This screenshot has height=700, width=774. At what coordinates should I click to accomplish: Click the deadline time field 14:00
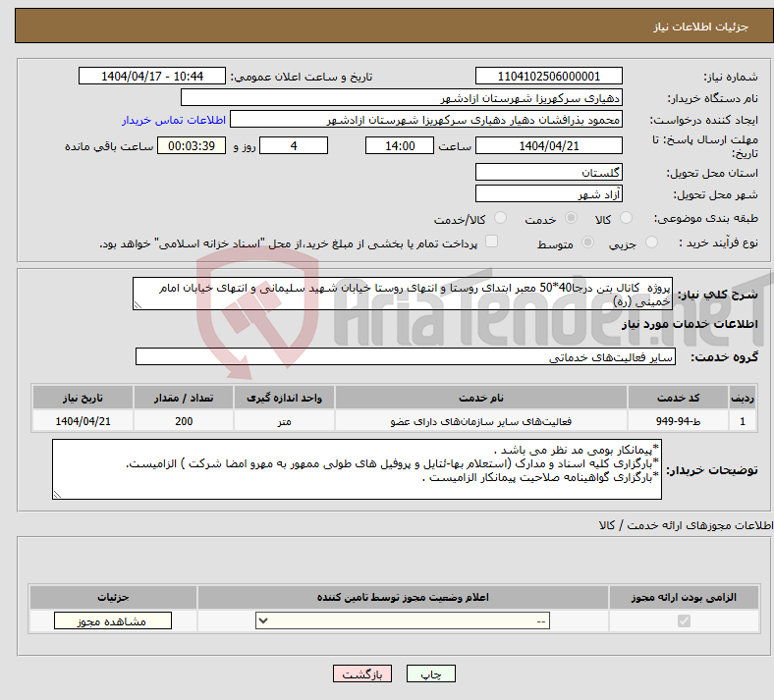(x=400, y=145)
